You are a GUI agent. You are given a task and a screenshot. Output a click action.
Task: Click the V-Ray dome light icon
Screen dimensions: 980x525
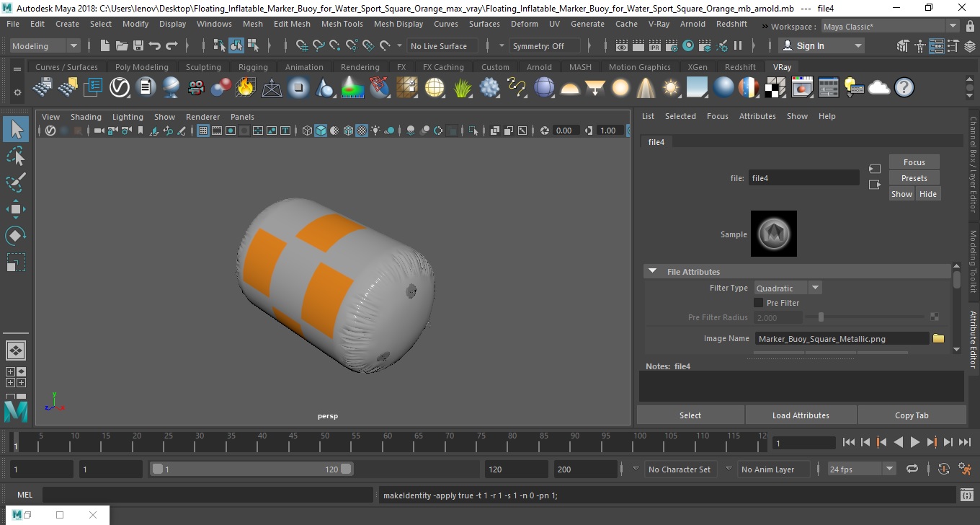click(x=570, y=88)
